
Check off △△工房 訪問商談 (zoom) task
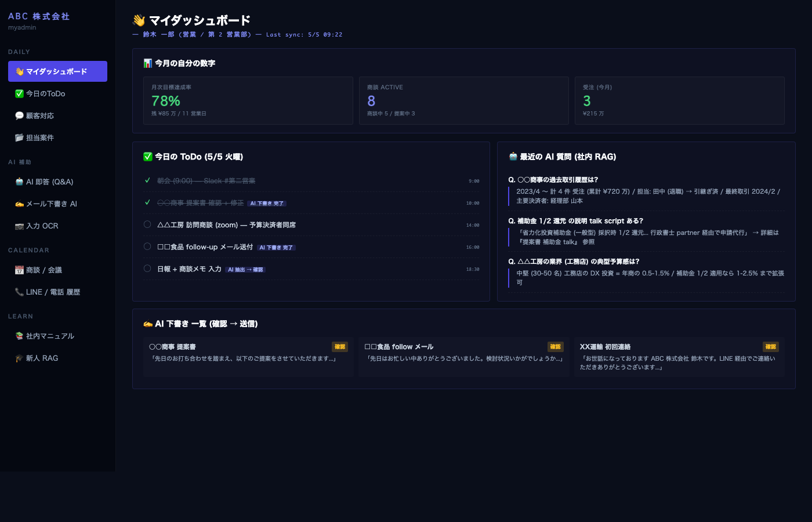(147, 224)
